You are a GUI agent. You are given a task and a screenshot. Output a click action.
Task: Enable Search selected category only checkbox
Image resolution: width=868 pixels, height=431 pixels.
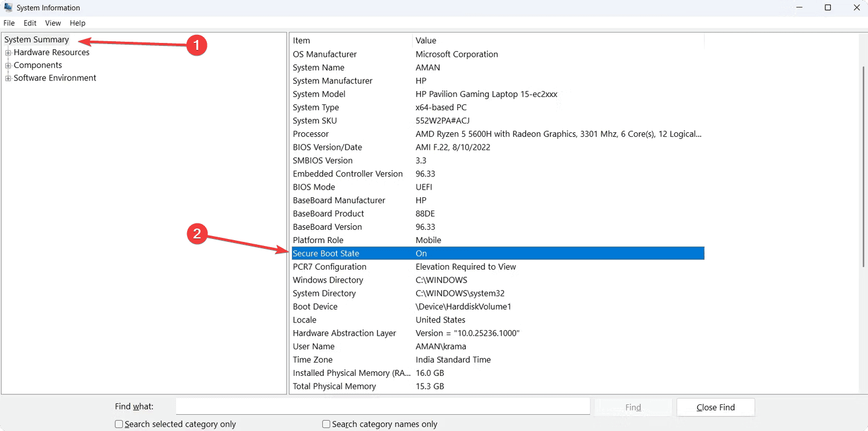[119, 424]
